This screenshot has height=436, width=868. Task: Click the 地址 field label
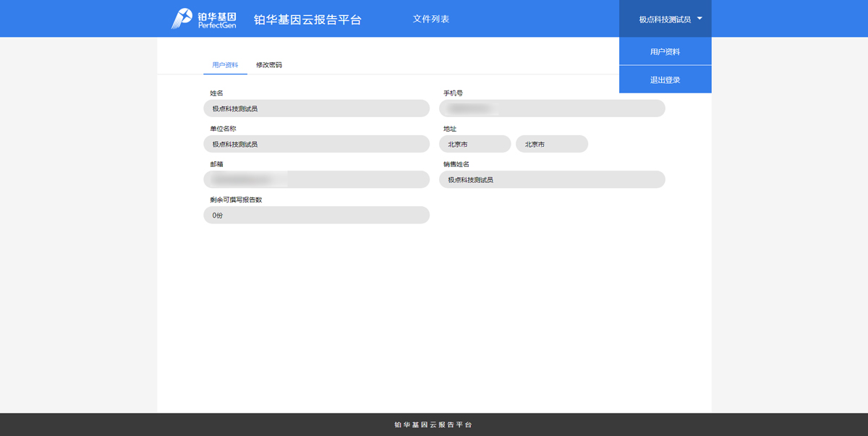coord(450,129)
